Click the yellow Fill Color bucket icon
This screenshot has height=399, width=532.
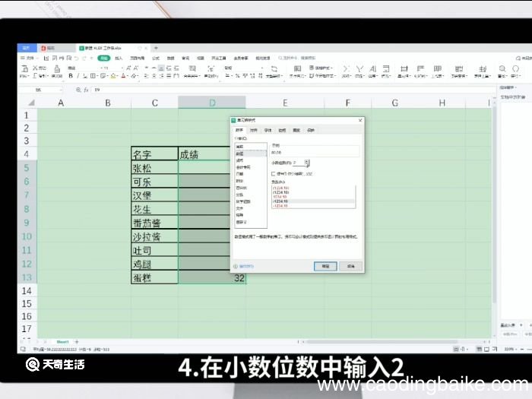click(x=113, y=76)
